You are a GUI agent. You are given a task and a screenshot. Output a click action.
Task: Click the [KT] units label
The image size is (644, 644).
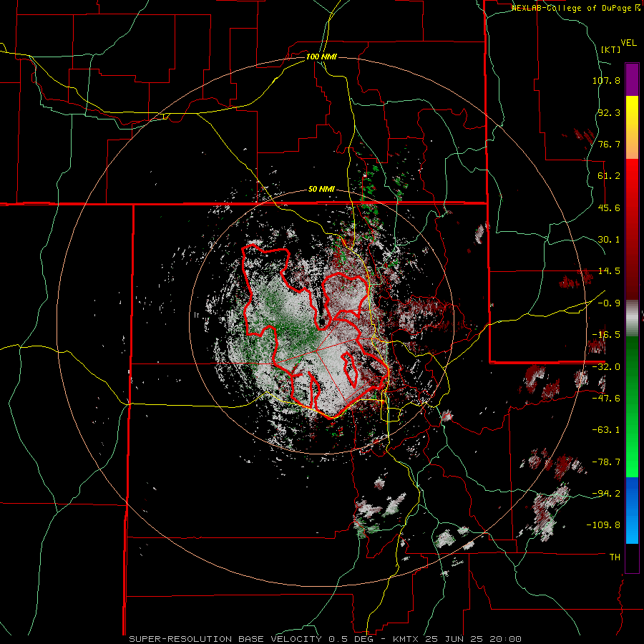[610, 49]
